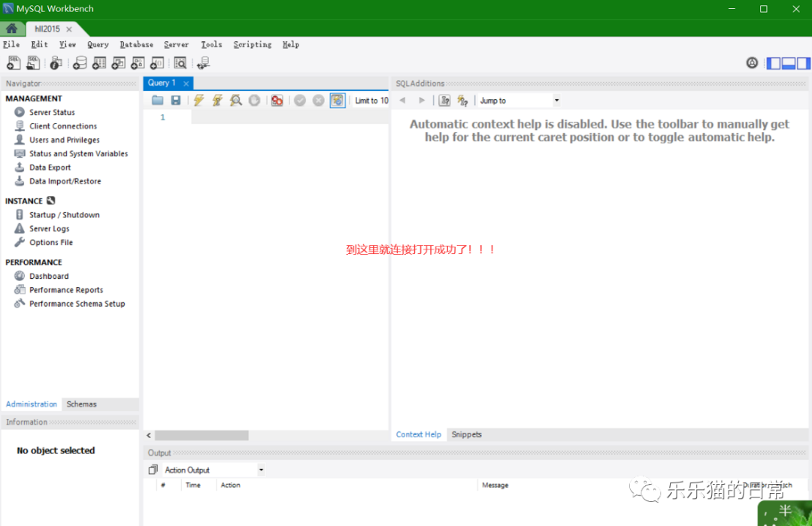The image size is (812, 526).
Task: Open Options File
Action: (51, 242)
